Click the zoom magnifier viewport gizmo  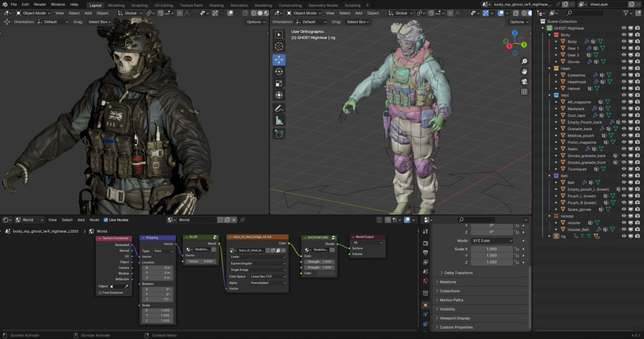coord(525,62)
